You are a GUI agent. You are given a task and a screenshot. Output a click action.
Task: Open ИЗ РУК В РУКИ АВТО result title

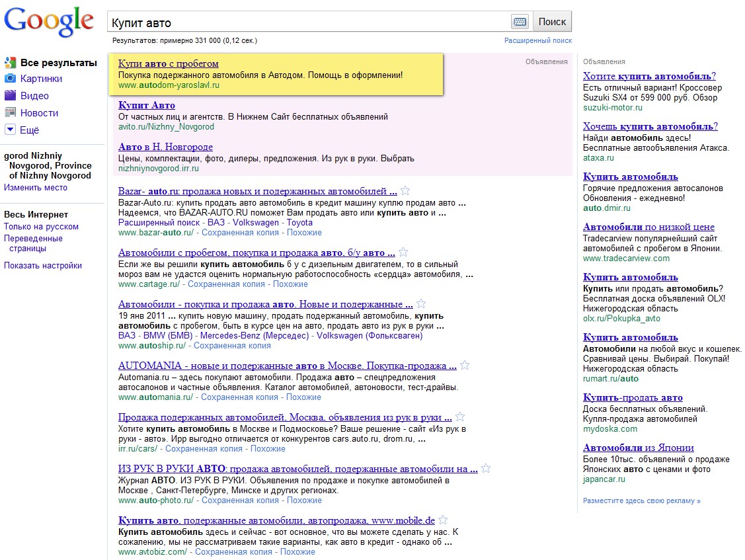(297, 469)
